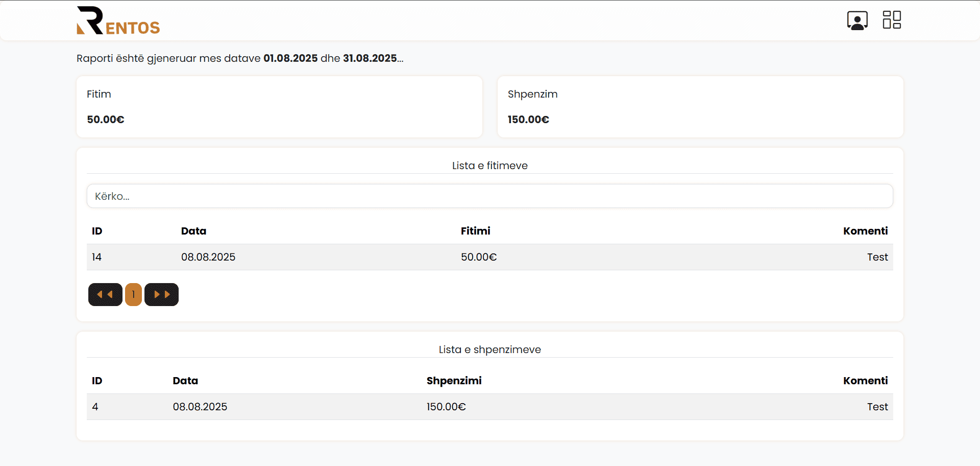Select the Shpenzim summary card
This screenshot has height=466, width=980.
point(700,107)
